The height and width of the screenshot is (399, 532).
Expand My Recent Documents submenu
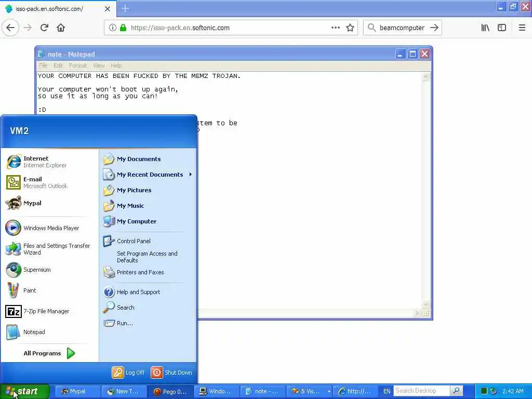click(x=148, y=175)
